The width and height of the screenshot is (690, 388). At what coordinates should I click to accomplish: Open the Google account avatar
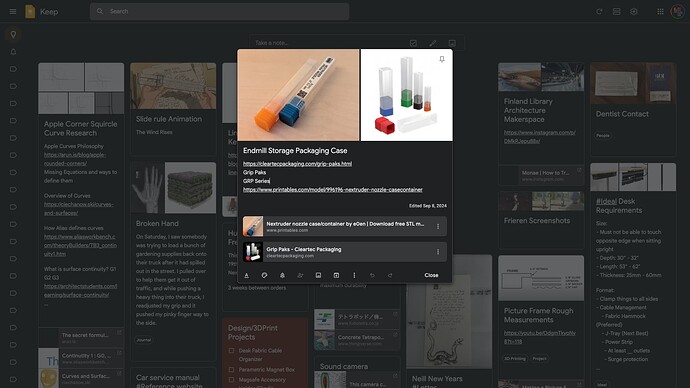click(678, 11)
